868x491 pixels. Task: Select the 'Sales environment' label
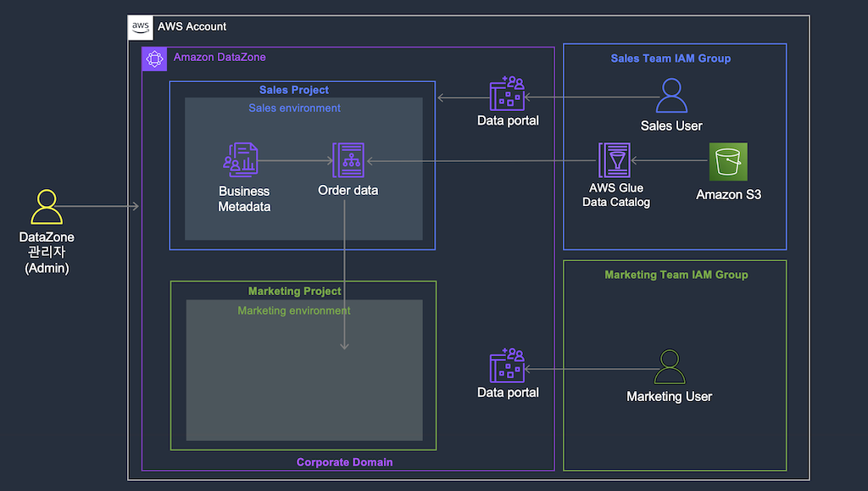[x=294, y=108]
